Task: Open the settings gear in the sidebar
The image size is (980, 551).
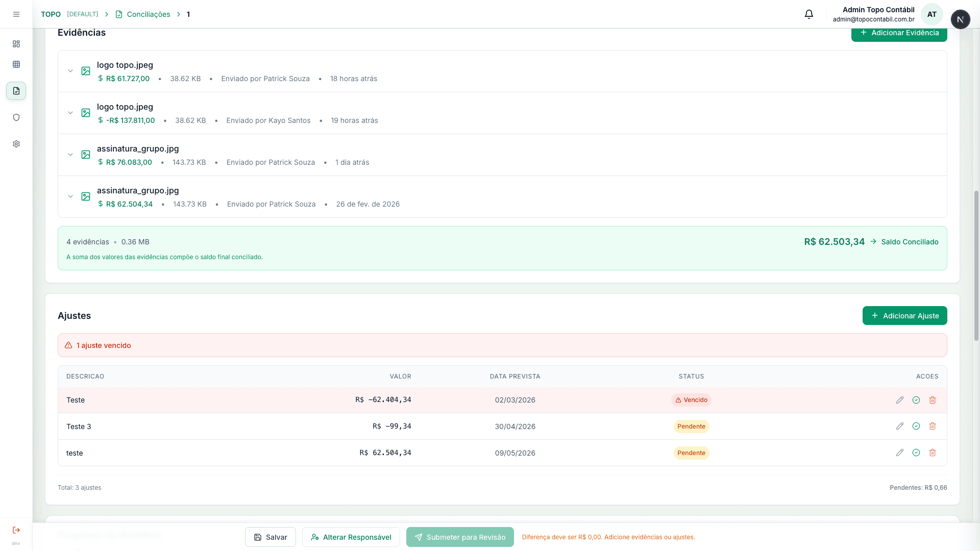Action: coord(16,144)
